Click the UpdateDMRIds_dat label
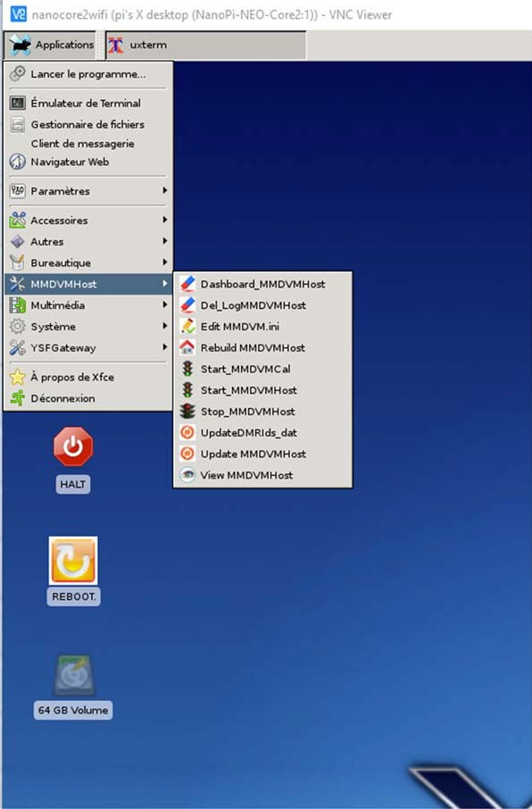This screenshot has width=532, height=809. tap(249, 433)
